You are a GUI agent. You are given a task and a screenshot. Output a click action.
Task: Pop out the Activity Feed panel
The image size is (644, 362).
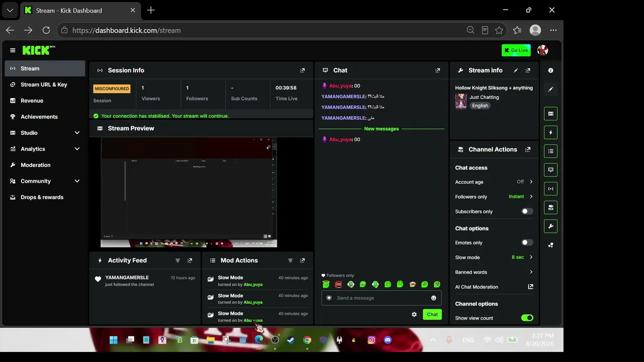coord(190,260)
